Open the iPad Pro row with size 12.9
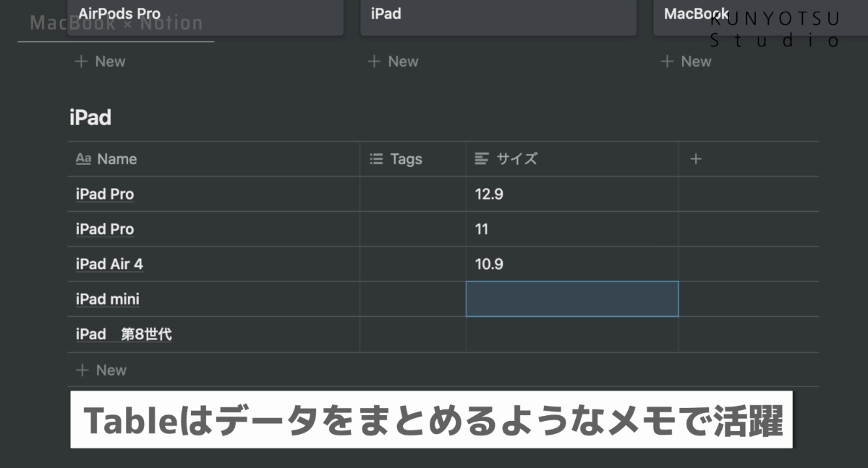Image resolution: width=868 pixels, height=468 pixels. (105, 194)
